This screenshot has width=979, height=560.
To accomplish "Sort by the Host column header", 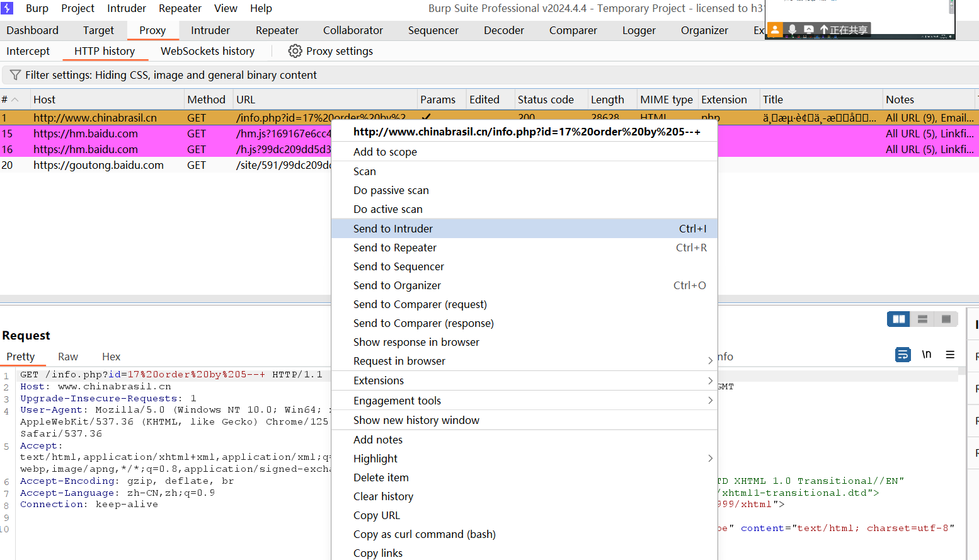I will (x=107, y=100).
